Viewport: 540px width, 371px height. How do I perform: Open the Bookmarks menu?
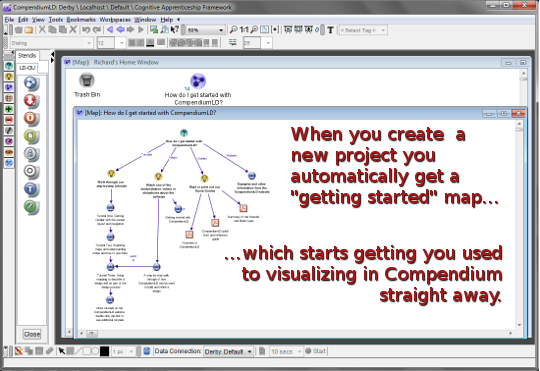click(81, 20)
